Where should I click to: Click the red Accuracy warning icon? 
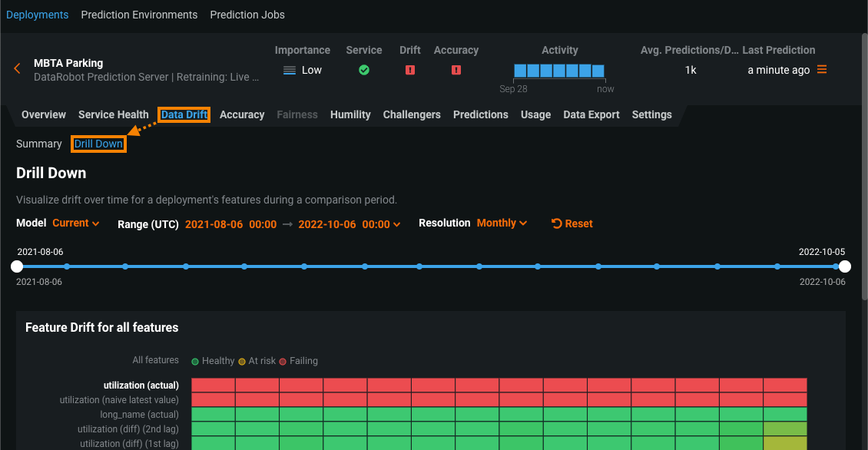coord(456,70)
